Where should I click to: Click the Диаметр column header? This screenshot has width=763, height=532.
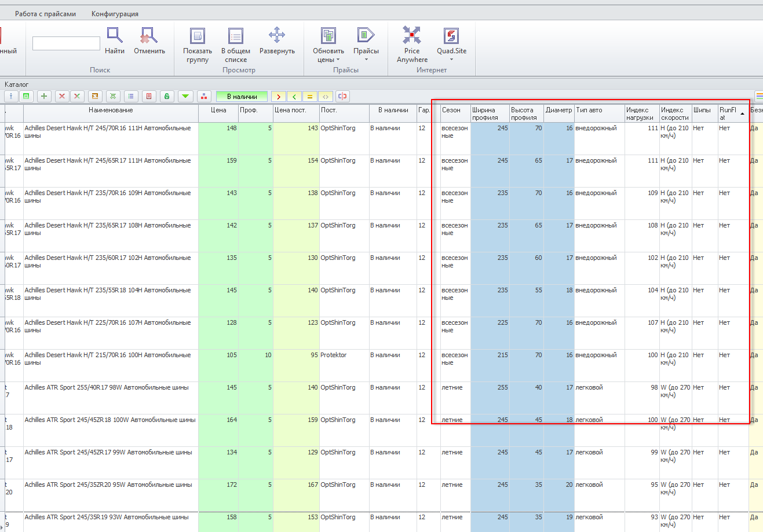558,113
